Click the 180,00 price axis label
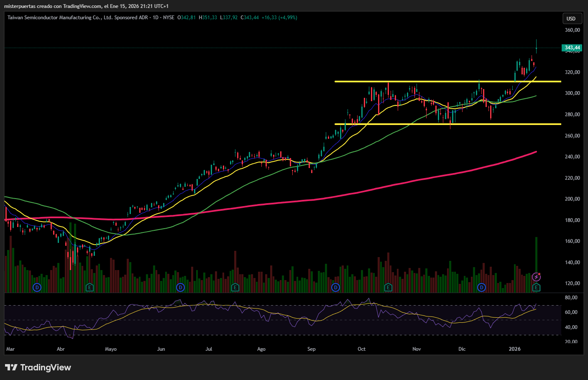Image resolution: width=588 pixels, height=380 pixels. click(572, 220)
